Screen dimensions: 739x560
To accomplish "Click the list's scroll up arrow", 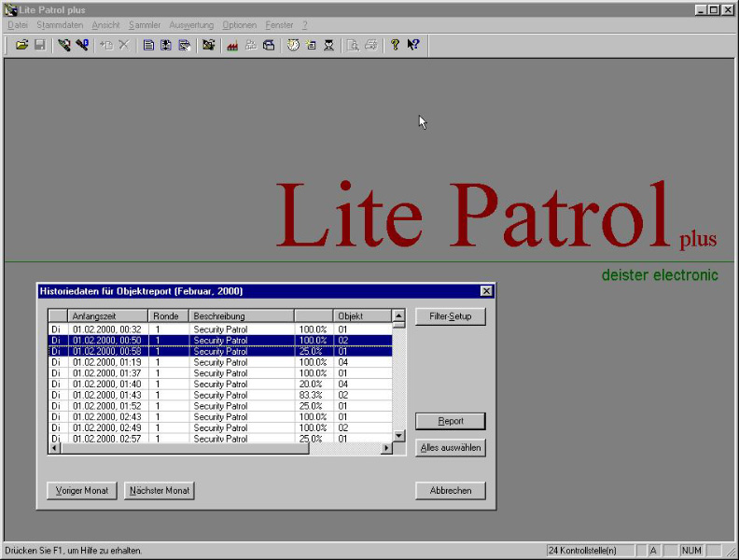I will 398,315.
